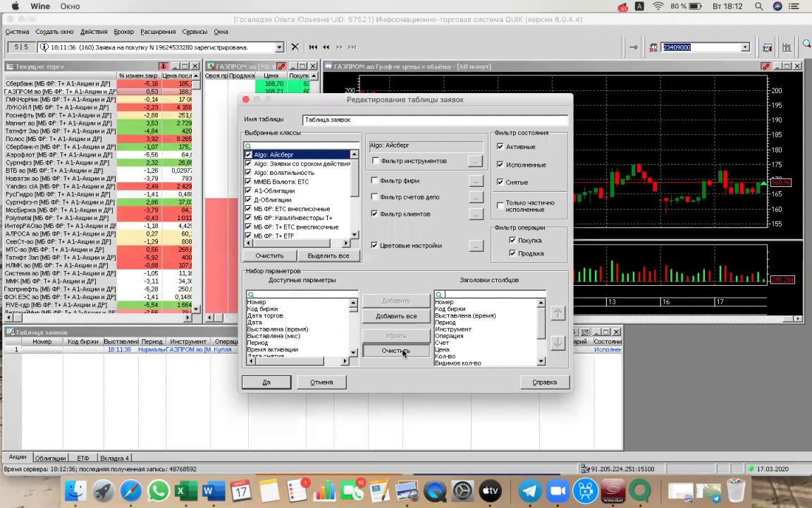Delete the current message with the X icon
Viewport: 812px width, 508px height.
click(295, 47)
